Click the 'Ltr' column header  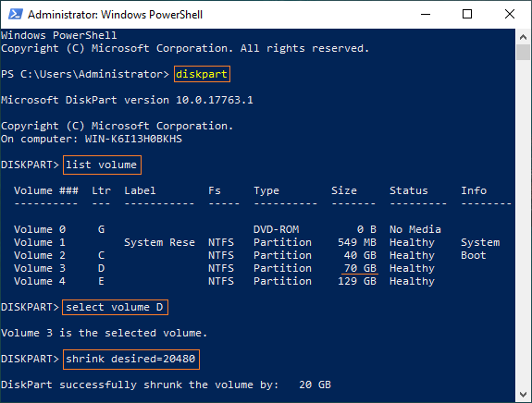point(101,190)
